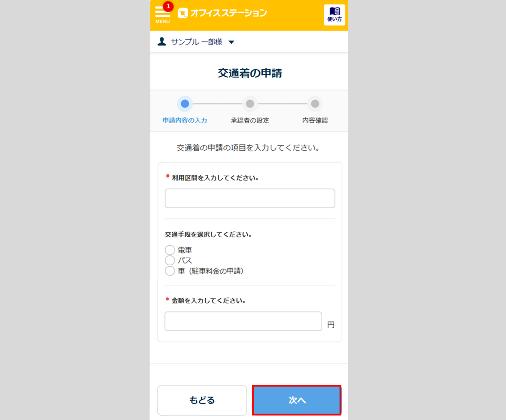The image size is (506, 420).
Task: Click the 次へ next button
Action: click(297, 400)
